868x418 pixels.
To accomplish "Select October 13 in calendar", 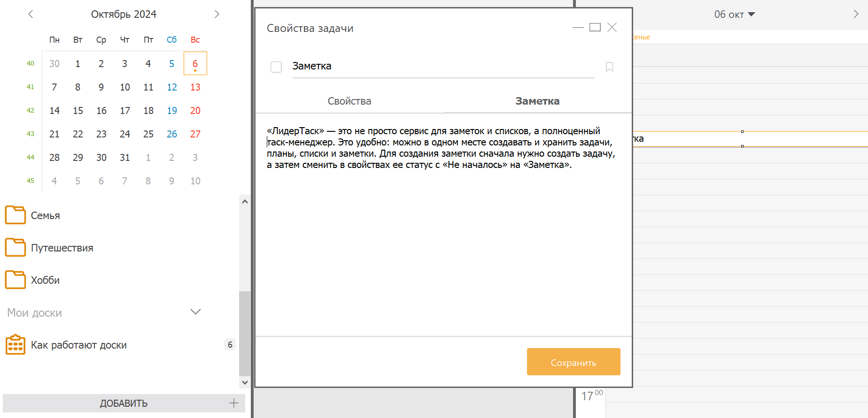I will [x=195, y=87].
